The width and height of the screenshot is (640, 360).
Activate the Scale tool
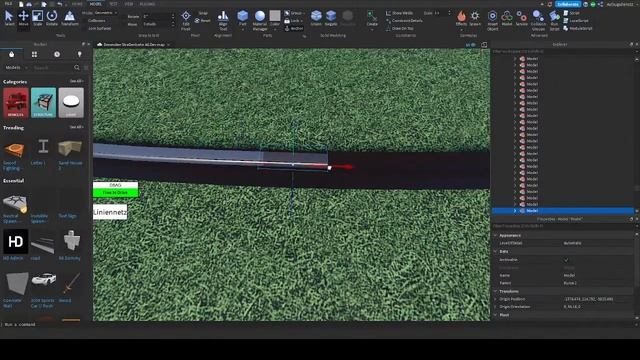(38, 18)
